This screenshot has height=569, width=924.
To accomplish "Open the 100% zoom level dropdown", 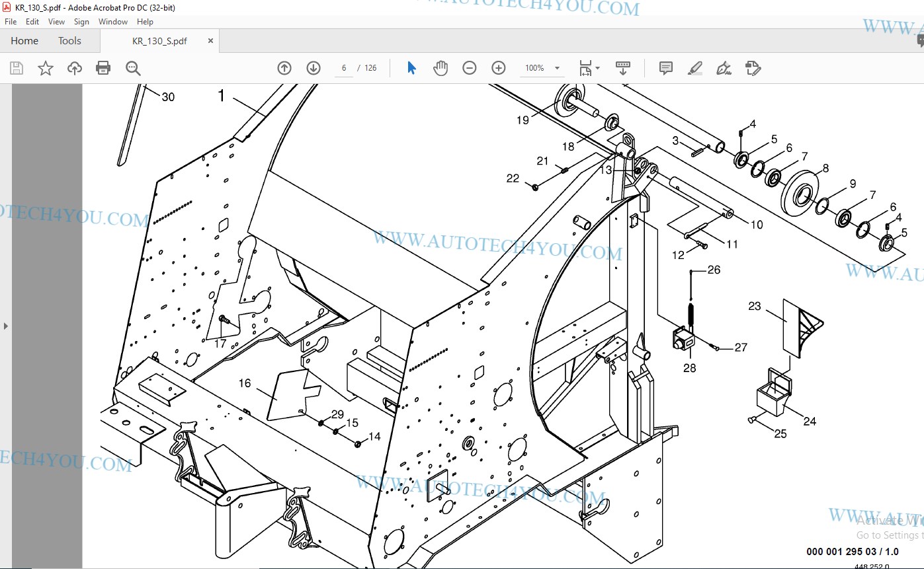I will tap(557, 68).
